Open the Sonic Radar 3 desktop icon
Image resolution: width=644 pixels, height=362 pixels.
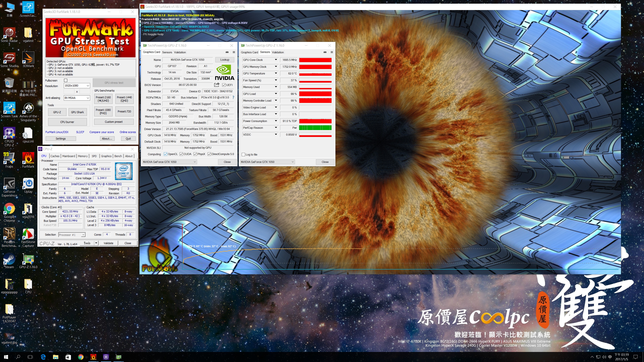click(x=9, y=37)
